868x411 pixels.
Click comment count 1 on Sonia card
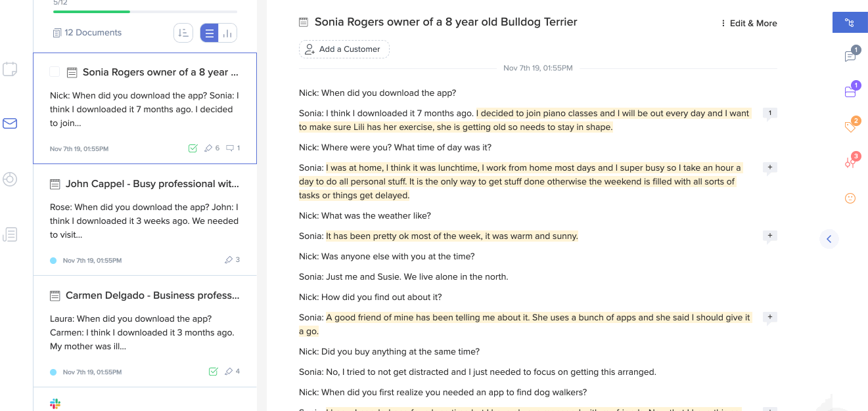233,148
